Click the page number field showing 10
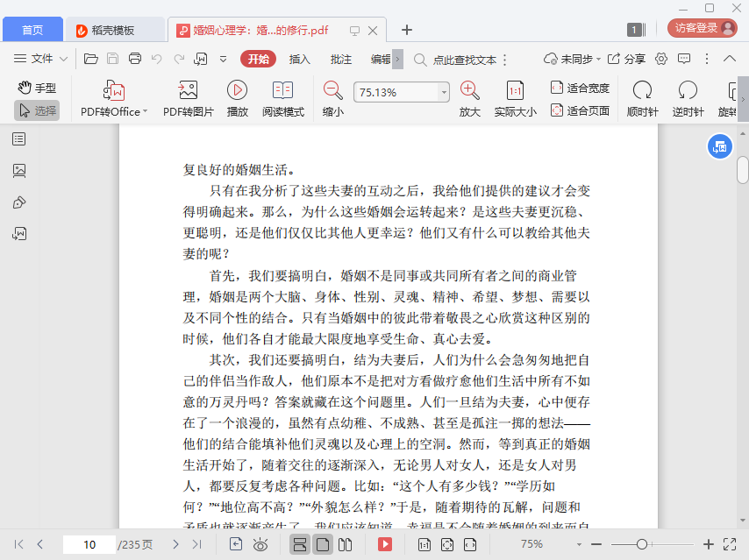Image resolution: width=749 pixels, height=560 pixels. click(x=89, y=544)
